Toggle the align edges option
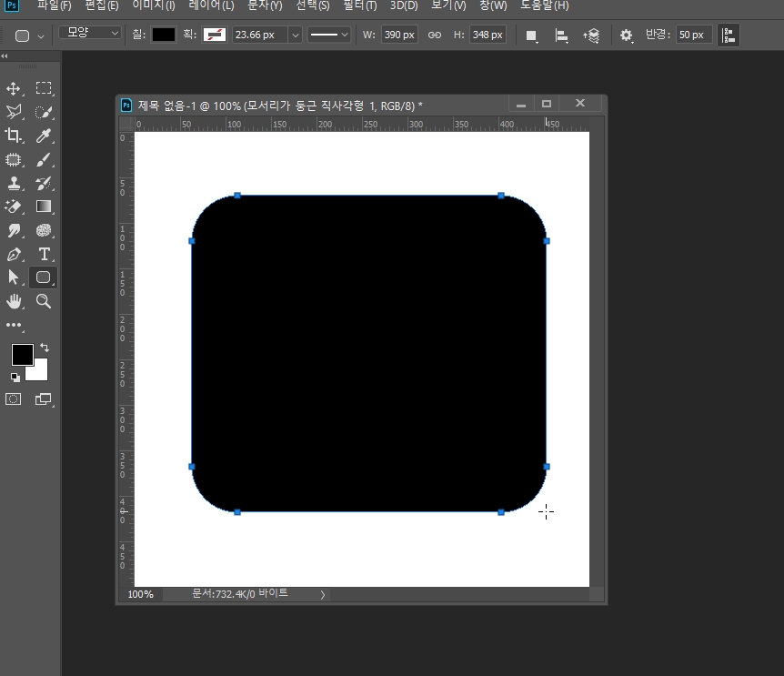This screenshot has height=676, width=784. (729, 35)
